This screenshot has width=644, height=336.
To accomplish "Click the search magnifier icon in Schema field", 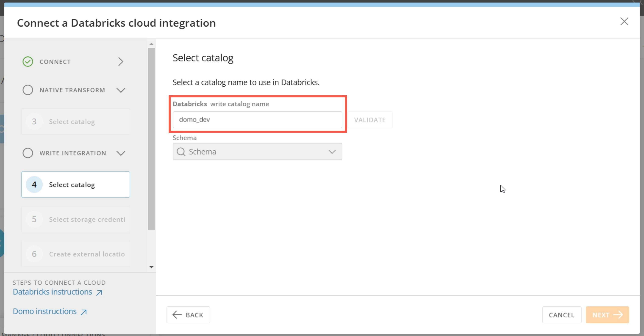I will tap(181, 152).
